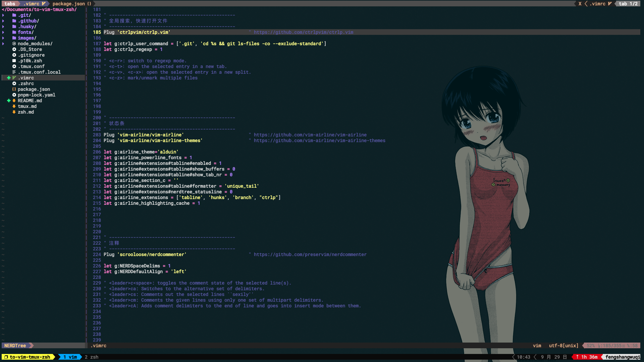Image resolution: width=644 pixels, height=362 pixels.
Task: Open the nerdcommenter GitHub URL
Action: tap(310, 254)
